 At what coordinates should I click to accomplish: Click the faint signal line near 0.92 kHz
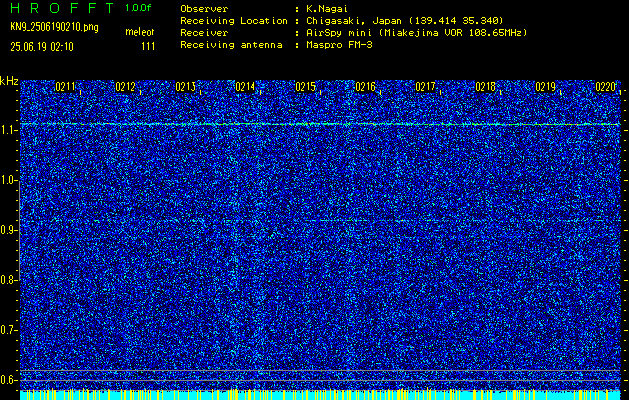click(320, 221)
